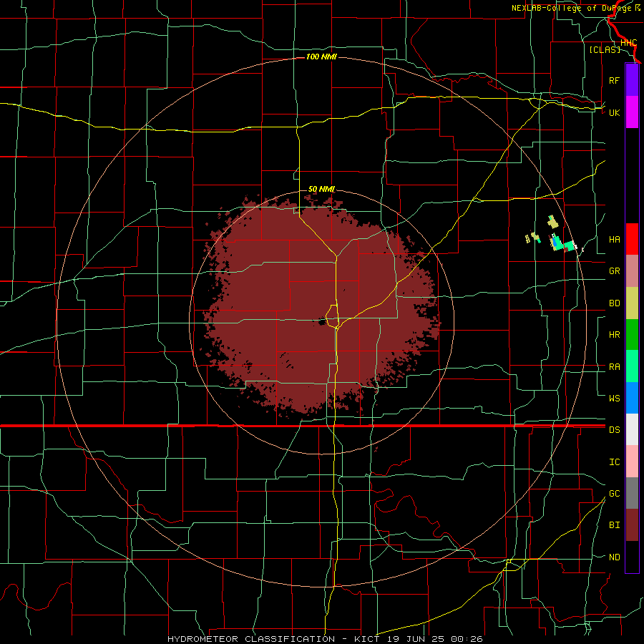The height and width of the screenshot is (644, 644).
Task: Click the "ND" legend label
Action: (614, 557)
